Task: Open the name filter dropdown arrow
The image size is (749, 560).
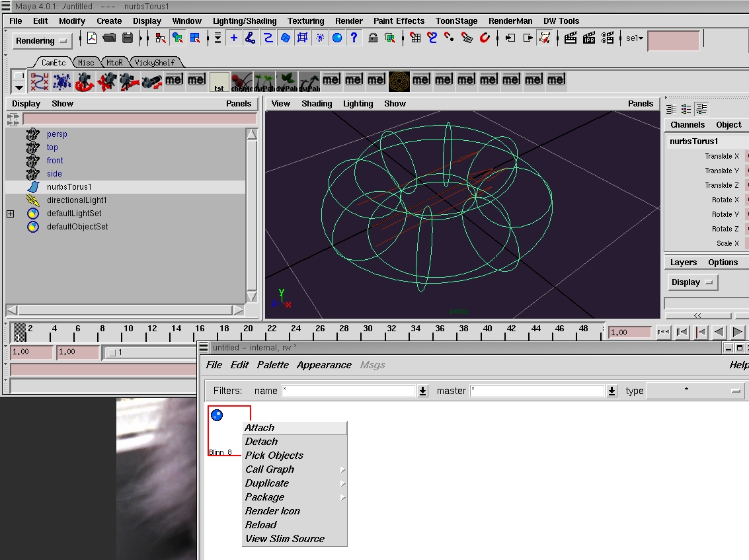Action: 422,391
